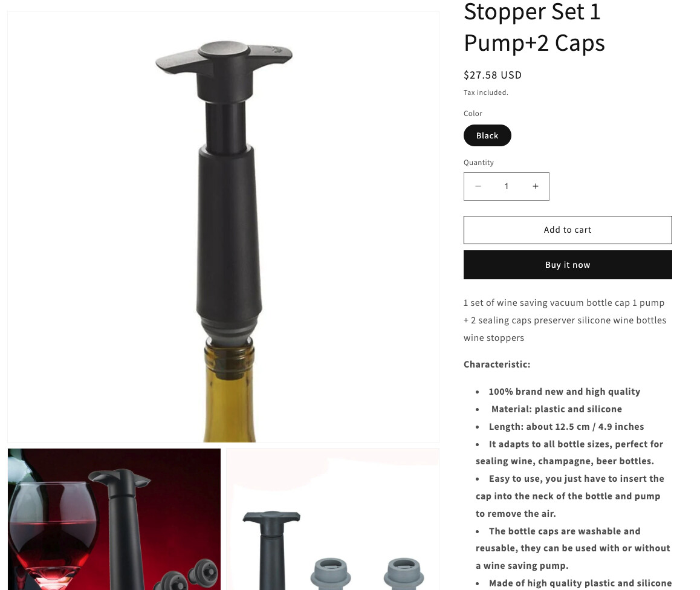Click the $27.58 USD price
This screenshot has width=700, height=590.
(493, 75)
